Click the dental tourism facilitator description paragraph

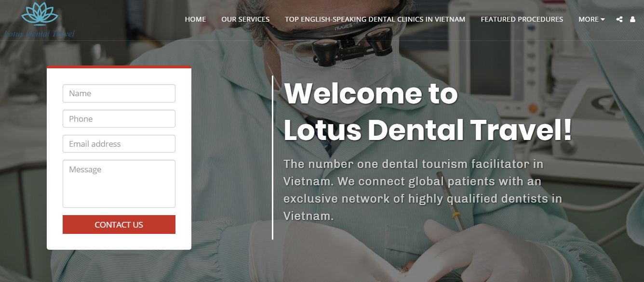pyautogui.click(x=423, y=190)
